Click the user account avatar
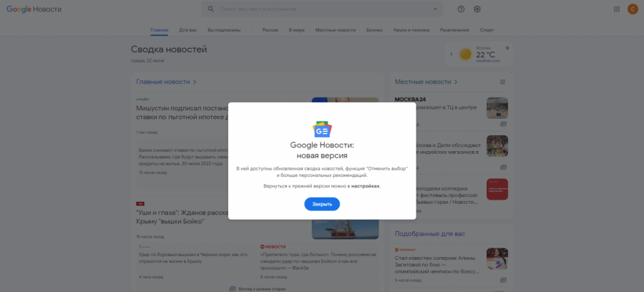Screen dimensions: 644x292 (x=633, y=9)
